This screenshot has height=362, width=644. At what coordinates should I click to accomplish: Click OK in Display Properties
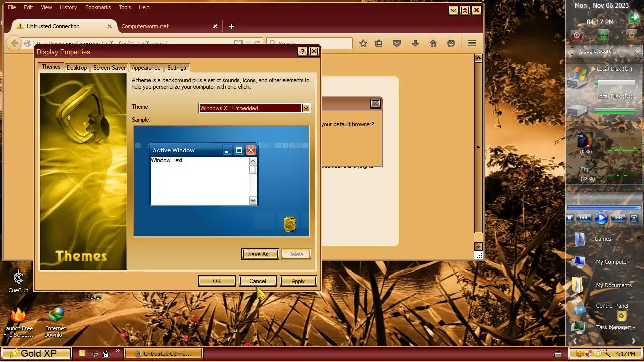(217, 281)
